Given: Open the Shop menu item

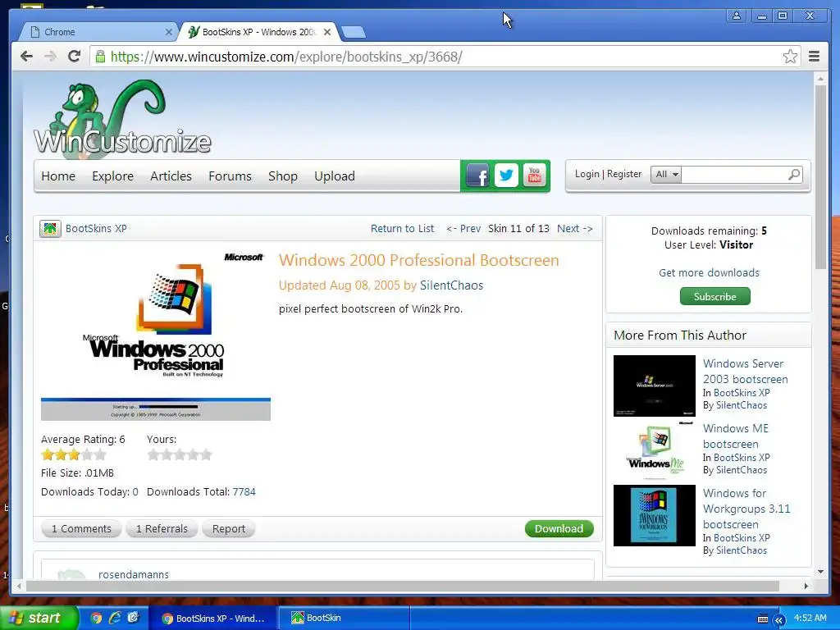Looking at the screenshot, I should click(283, 176).
